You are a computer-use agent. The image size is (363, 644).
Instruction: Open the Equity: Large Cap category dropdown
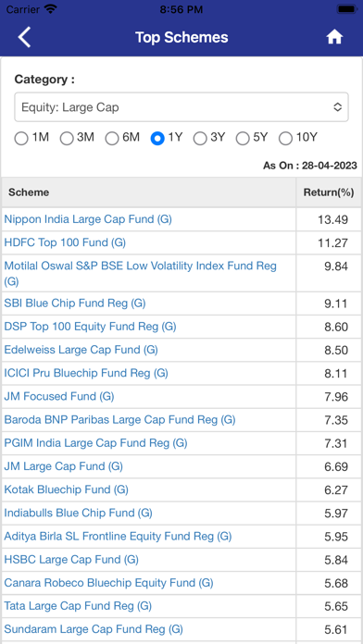coord(181,107)
